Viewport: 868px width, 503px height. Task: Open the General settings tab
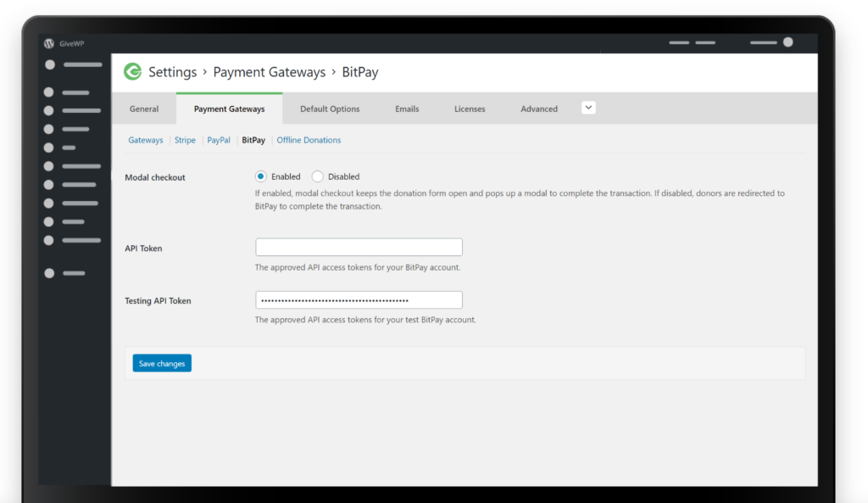tap(144, 109)
